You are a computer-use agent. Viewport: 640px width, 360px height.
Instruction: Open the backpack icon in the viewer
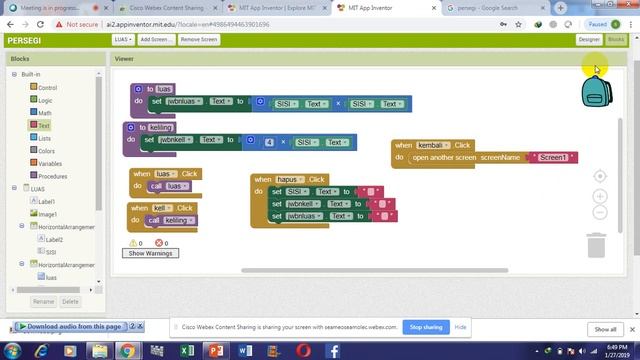tap(596, 92)
